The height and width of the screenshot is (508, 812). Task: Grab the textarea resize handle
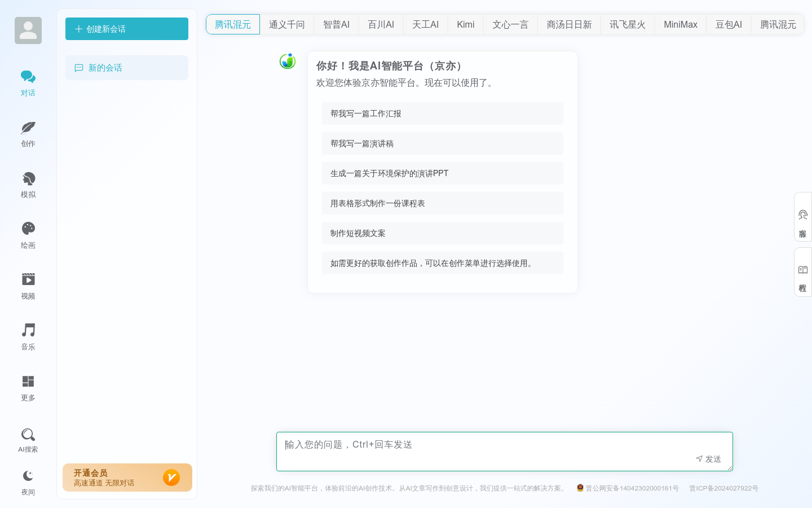coord(730,467)
